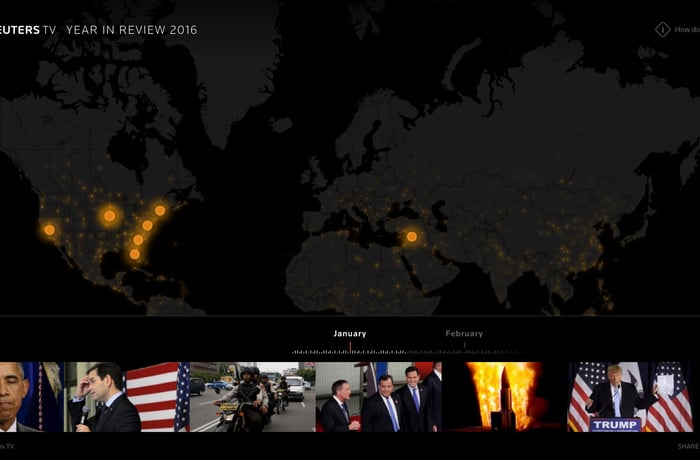Screen dimensions: 700x460
Task: Select the large glowing hotspot in the central US
Action: click(109, 216)
